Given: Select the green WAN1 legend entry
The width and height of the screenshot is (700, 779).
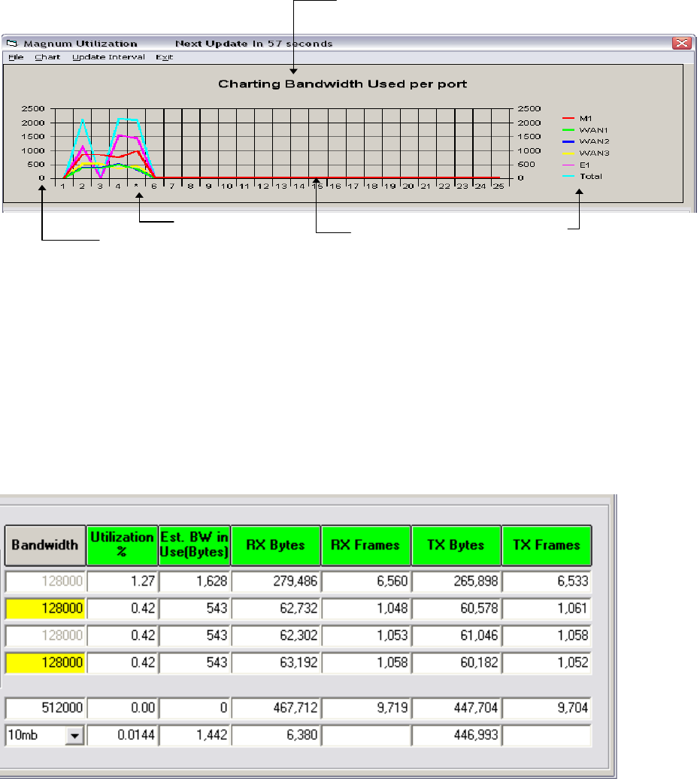Looking at the screenshot, I should pos(587,129).
